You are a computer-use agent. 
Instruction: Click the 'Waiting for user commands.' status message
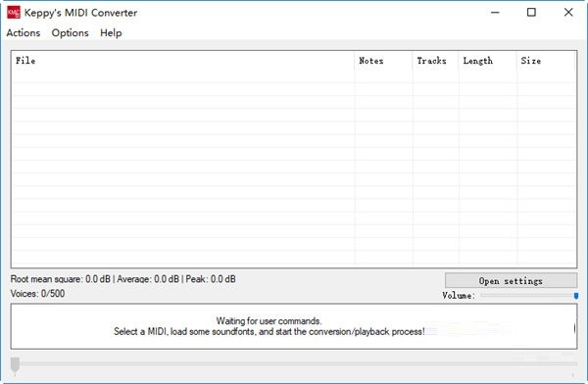tap(269, 321)
